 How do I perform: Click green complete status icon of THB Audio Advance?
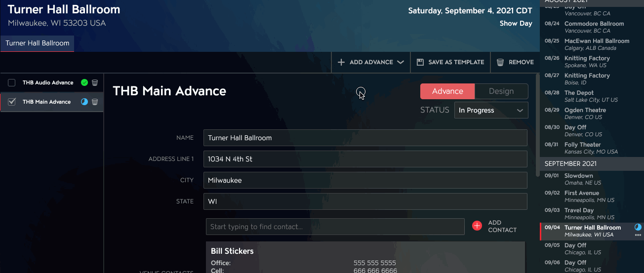84,83
